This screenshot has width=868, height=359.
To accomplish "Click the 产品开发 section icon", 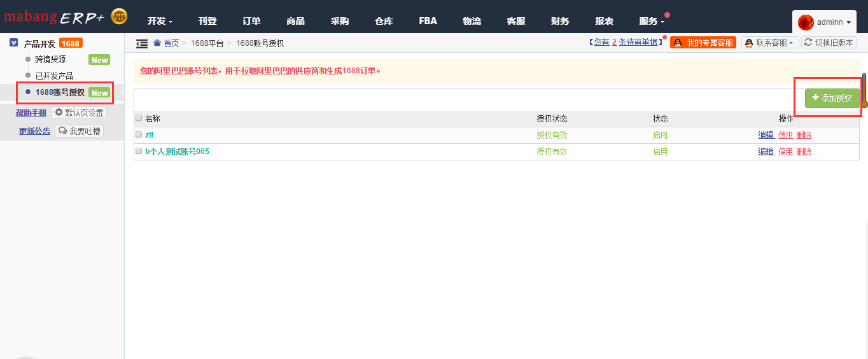I will [x=13, y=43].
